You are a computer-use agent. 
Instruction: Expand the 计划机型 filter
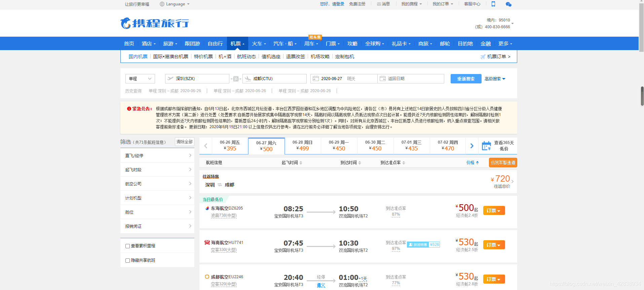[x=157, y=198]
